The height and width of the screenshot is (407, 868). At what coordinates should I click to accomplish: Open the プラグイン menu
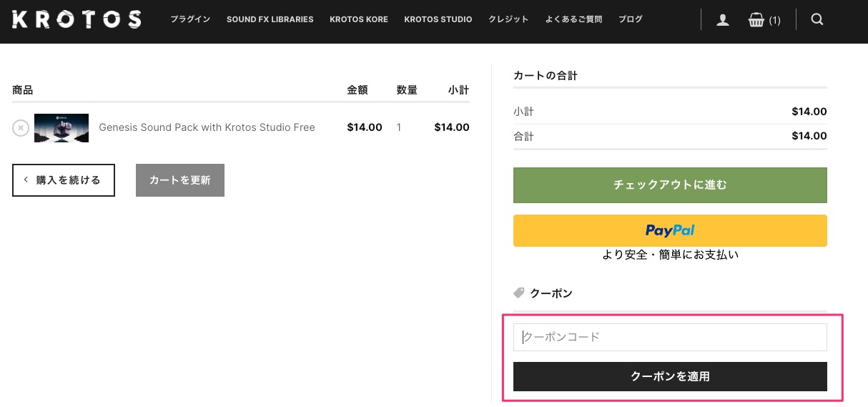click(190, 19)
